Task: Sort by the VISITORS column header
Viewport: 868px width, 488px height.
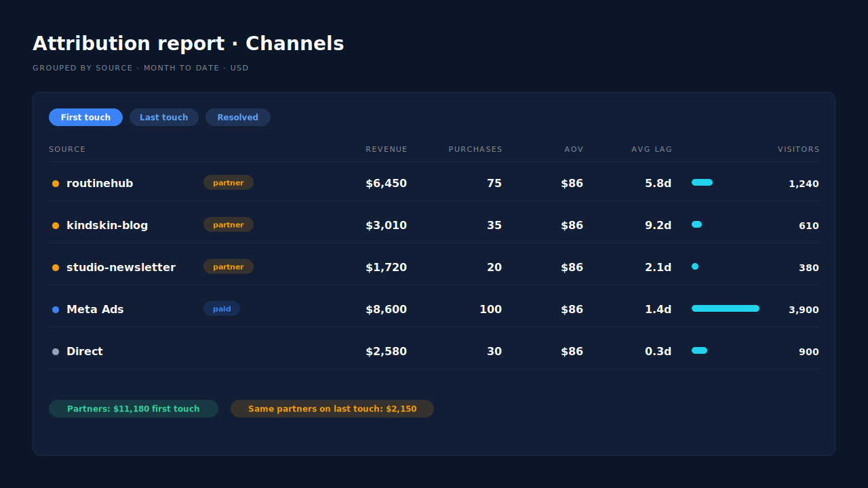Action: point(798,149)
